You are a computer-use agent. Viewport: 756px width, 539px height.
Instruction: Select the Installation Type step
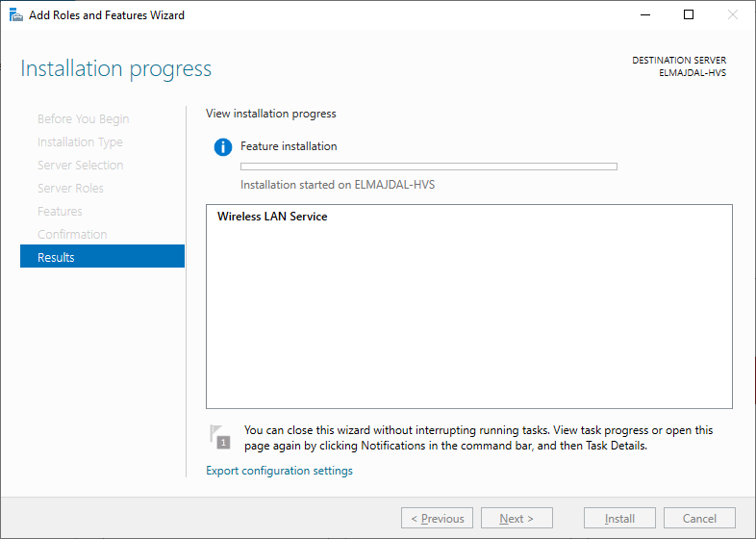(x=80, y=142)
